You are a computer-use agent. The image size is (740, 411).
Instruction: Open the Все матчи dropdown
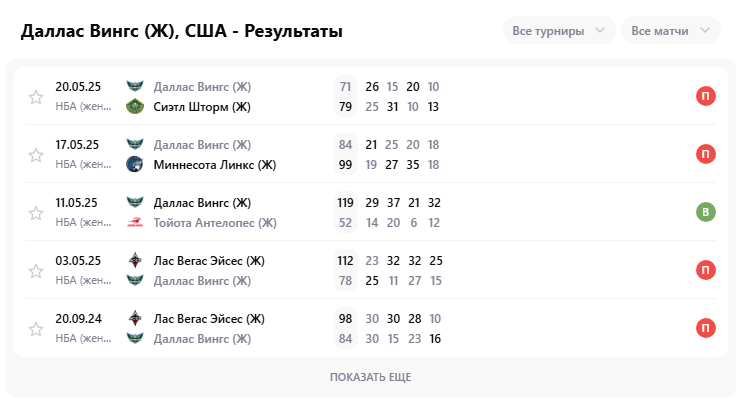tap(671, 31)
